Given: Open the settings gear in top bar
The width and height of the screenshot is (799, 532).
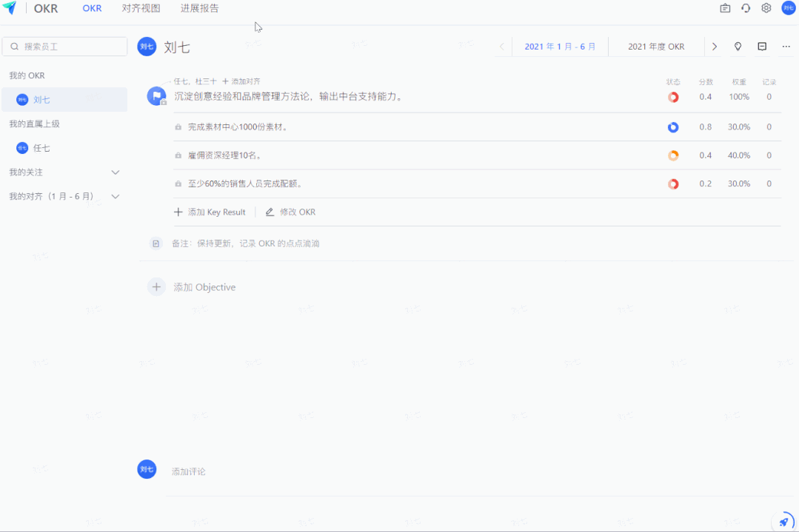Looking at the screenshot, I should tap(766, 8).
